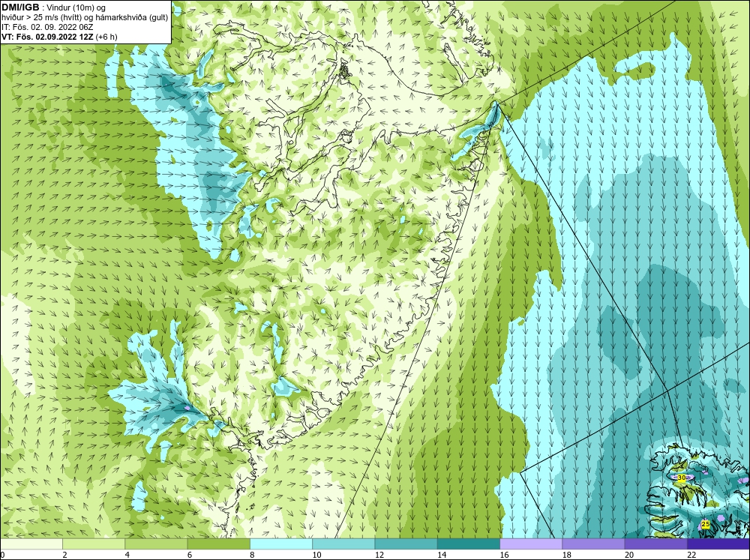Click the DMI/IGB title text
750x560 pixels.
coord(20,7)
